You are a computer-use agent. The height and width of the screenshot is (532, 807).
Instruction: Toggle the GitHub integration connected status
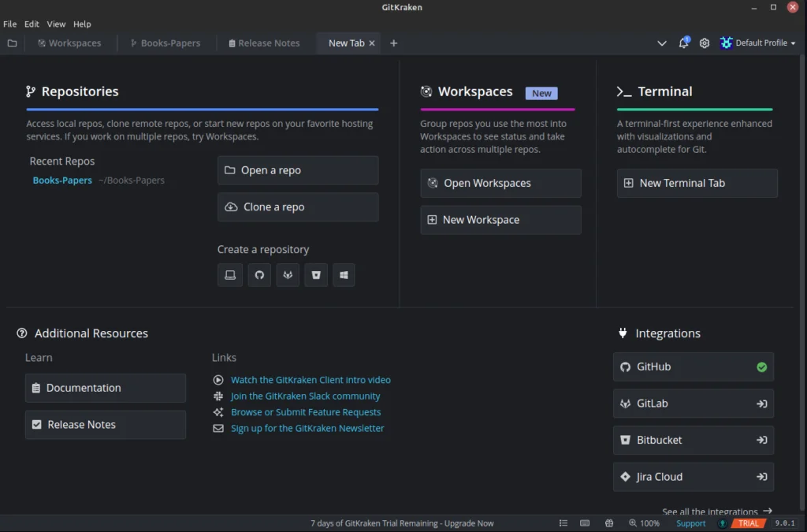761,366
